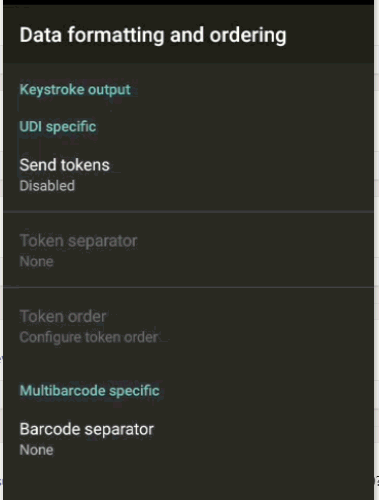Image resolution: width=379 pixels, height=500 pixels.
Task: Click the Disabled value under Send tokens
Action: [x=47, y=186]
